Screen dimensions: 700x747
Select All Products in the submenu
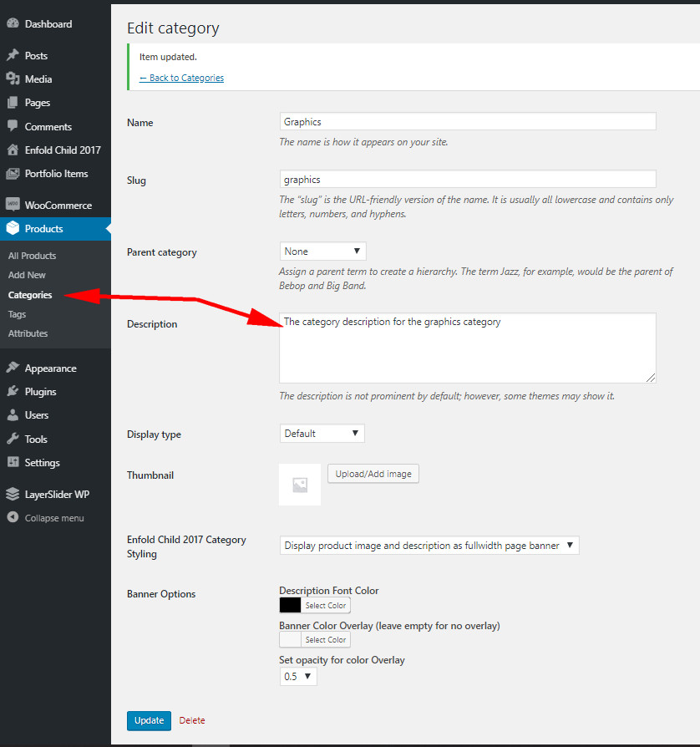point(32,256)
